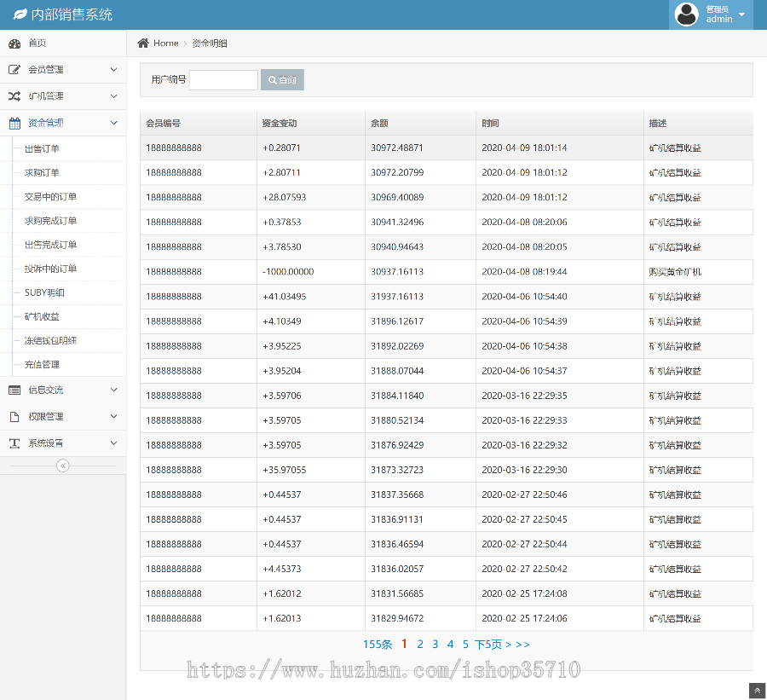Viewport: 767px width, 700px height.
Task: Expand the 会员管理 menu chevron
Action: tap(114, 70)
